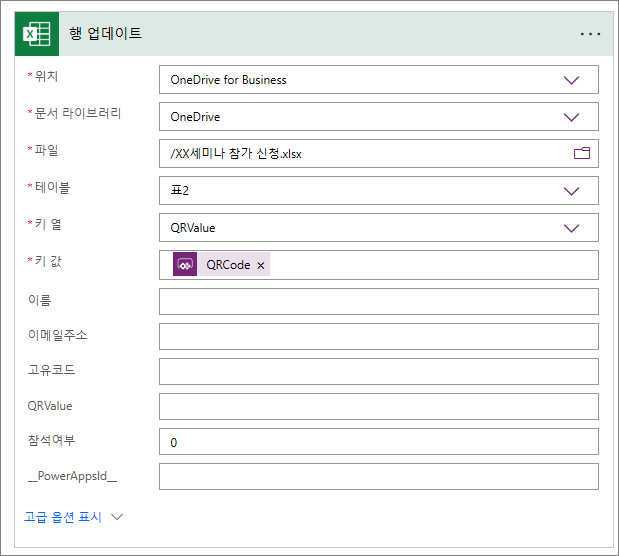Click the 고유코드 input field

(379, 372)
